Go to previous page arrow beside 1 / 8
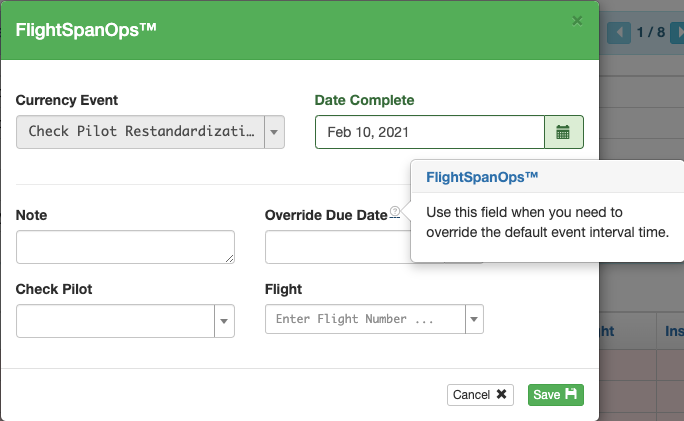The image size is (684, 421). [x=619, y=32]
